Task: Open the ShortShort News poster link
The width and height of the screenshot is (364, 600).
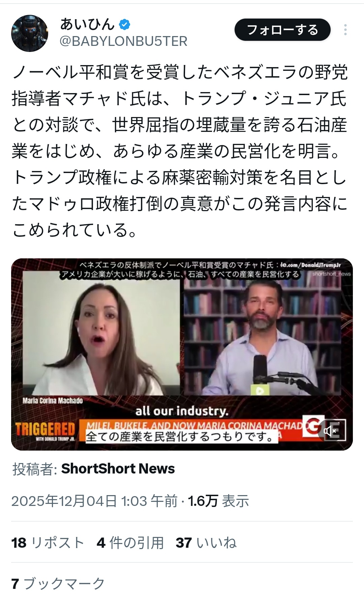Action: coord(118,468)
